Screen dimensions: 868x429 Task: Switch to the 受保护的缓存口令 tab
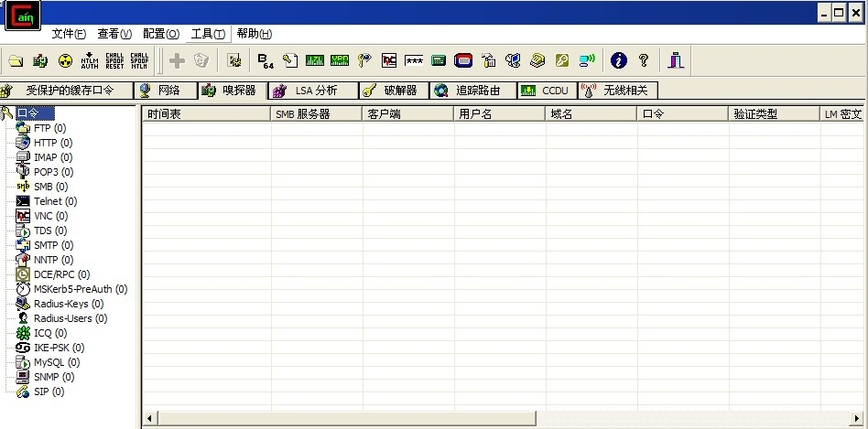(x=67, y=91)
